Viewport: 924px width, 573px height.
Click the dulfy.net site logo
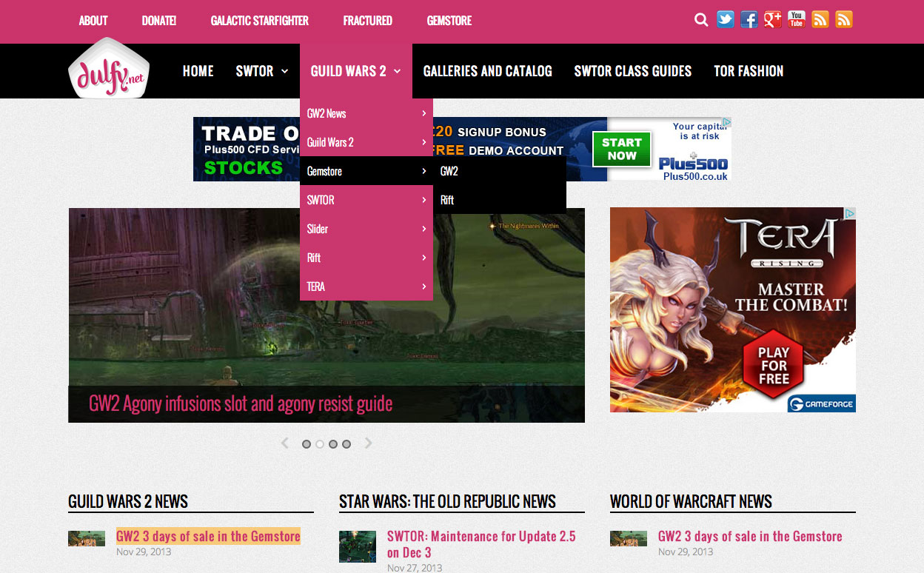109,68
